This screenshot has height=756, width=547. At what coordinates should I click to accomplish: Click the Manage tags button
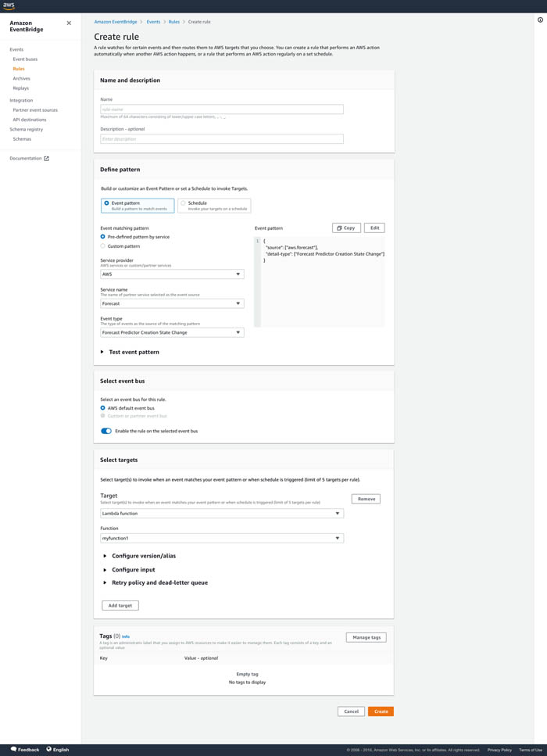(366, 637)
